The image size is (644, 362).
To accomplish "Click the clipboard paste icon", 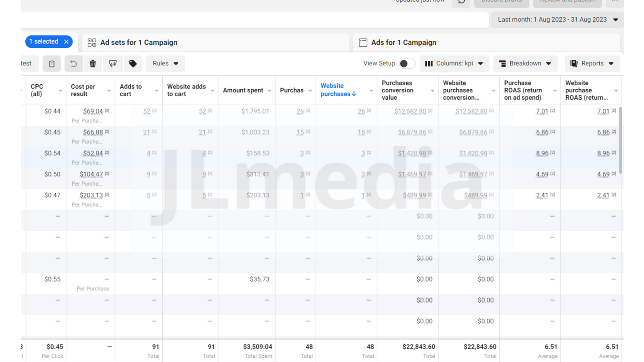I will [52, 64].
